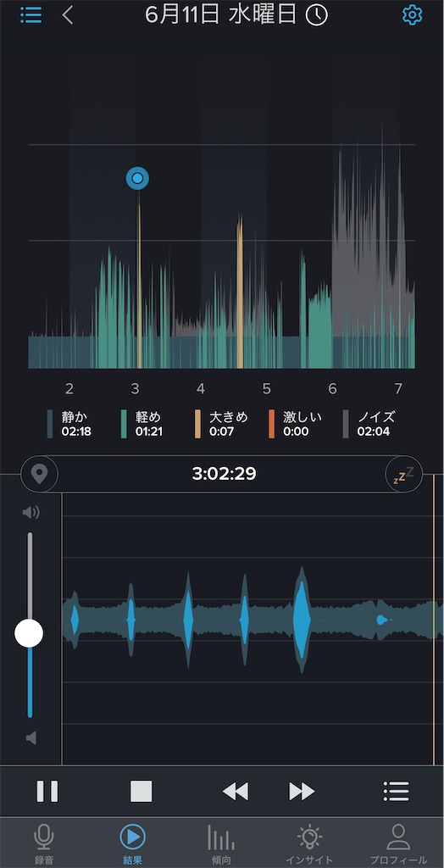
Task: Click the largest blue snore burst in the waveform
Action: (x=301, y=620)
